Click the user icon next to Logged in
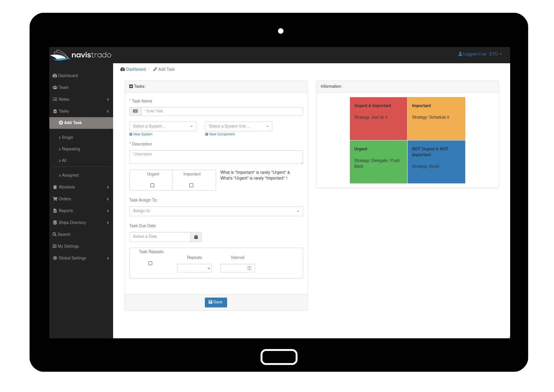This screenshot has width=554, height=392. pyautogui.click(x=460, y=54)
